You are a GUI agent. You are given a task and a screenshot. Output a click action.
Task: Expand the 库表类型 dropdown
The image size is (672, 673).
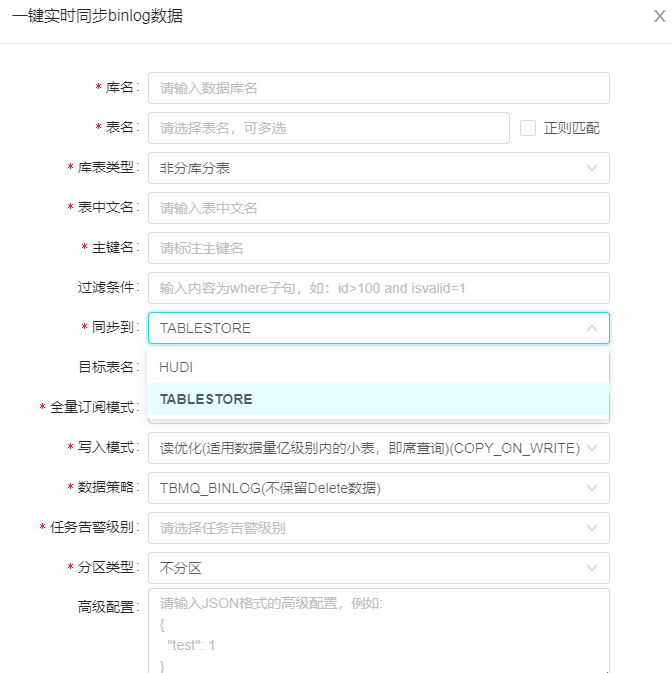378,168
